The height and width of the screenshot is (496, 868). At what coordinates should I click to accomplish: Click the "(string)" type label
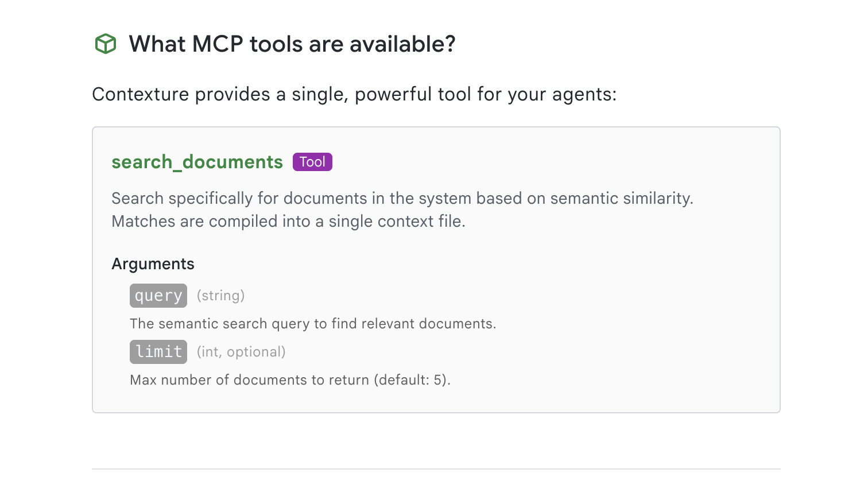coord(220,296)
